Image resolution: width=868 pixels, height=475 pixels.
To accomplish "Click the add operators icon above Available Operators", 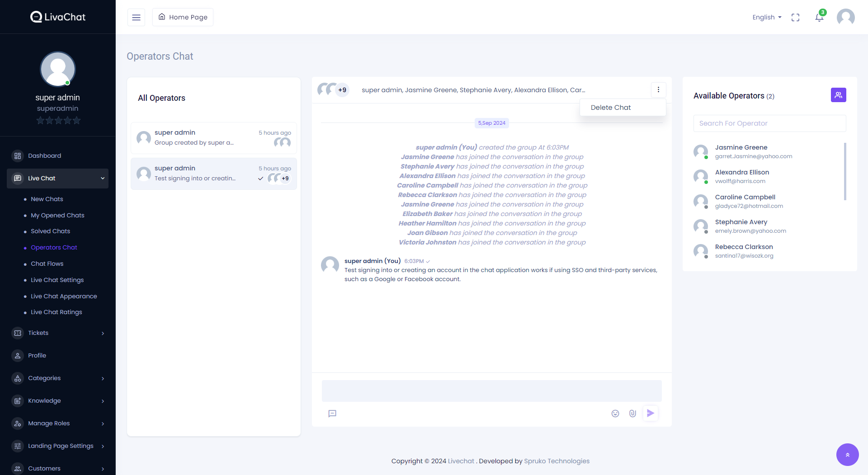I will pyautogui.click(x=838, y=95).
